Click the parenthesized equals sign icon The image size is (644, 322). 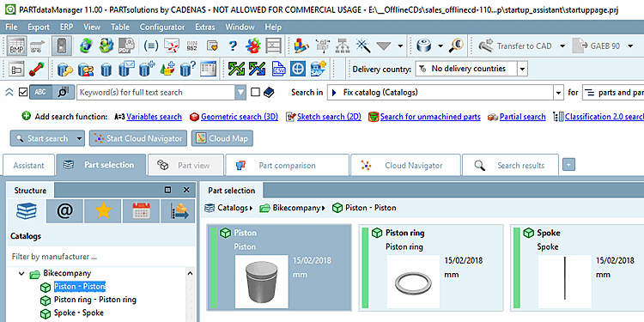[x=151, y=46]
